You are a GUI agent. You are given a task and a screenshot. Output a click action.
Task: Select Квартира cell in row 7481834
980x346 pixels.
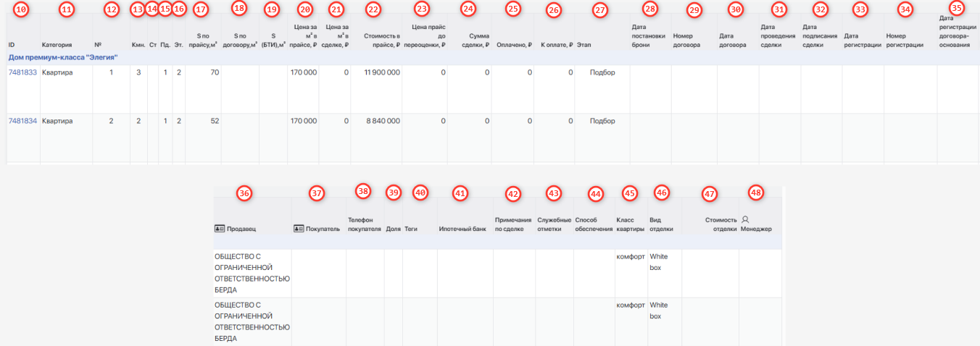[x=57, y=122]
